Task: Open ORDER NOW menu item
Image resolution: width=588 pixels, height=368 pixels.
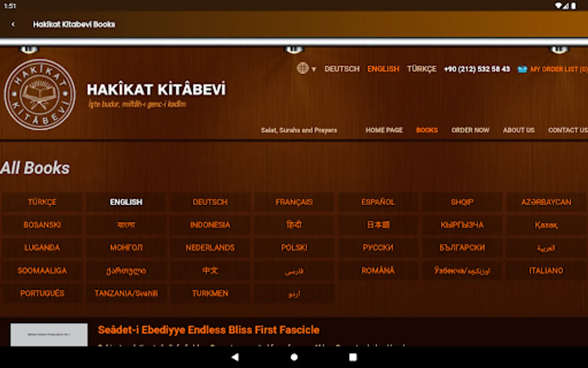Action: [470, 130]
